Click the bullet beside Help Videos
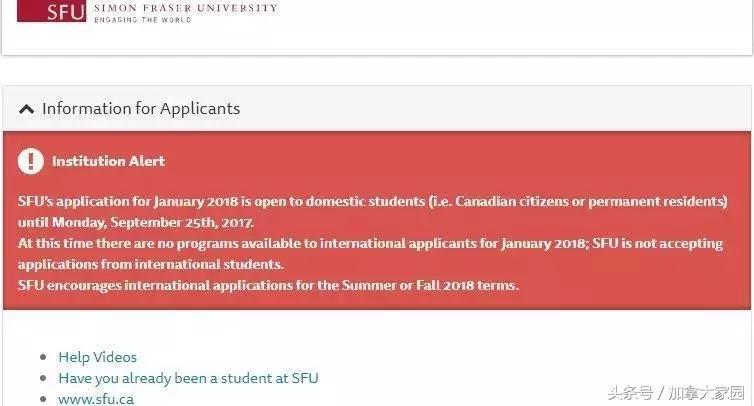The image size is (754, 406). point(42,358)
